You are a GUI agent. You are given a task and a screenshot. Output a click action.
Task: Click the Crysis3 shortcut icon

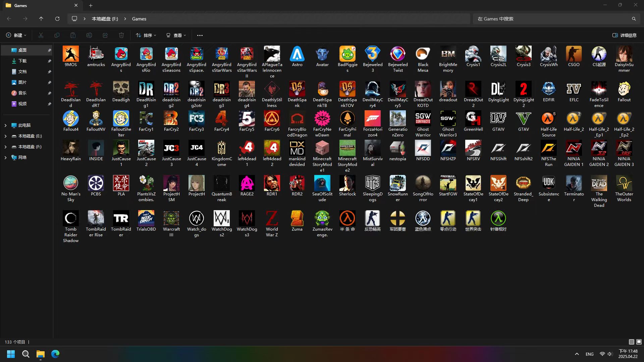[523, 54]
